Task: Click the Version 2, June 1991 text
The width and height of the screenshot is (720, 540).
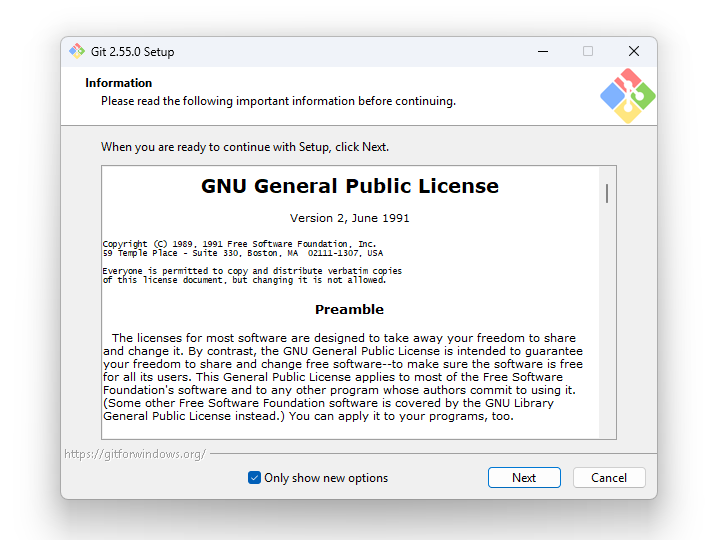Action: 349,218
